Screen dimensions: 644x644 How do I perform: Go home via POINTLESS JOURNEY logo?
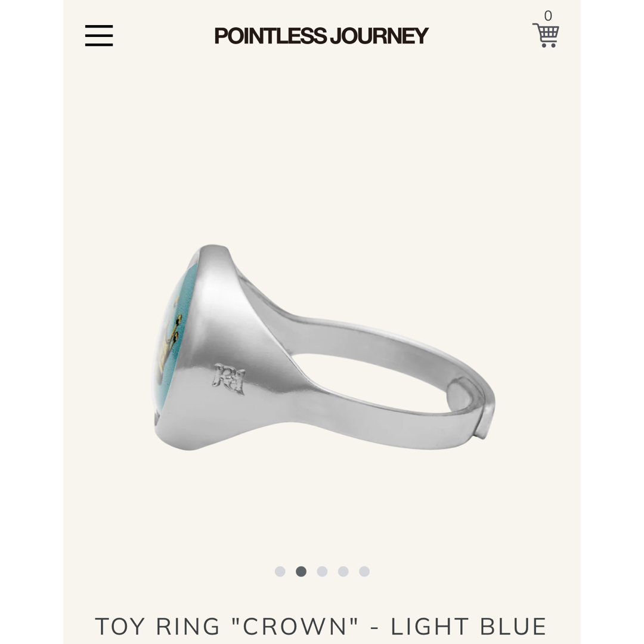(x=321, y=36)
